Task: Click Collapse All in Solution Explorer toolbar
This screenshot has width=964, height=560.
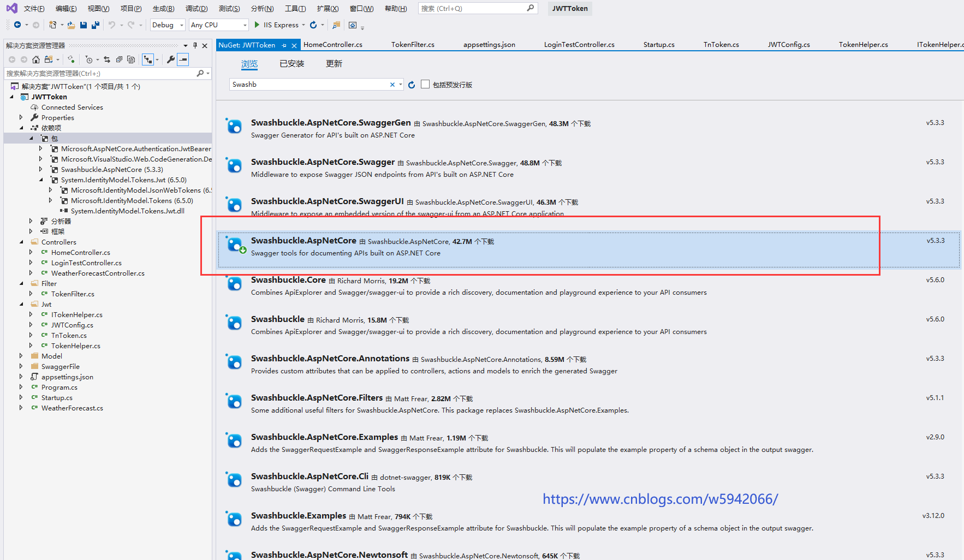Action: tap(118, 59)
